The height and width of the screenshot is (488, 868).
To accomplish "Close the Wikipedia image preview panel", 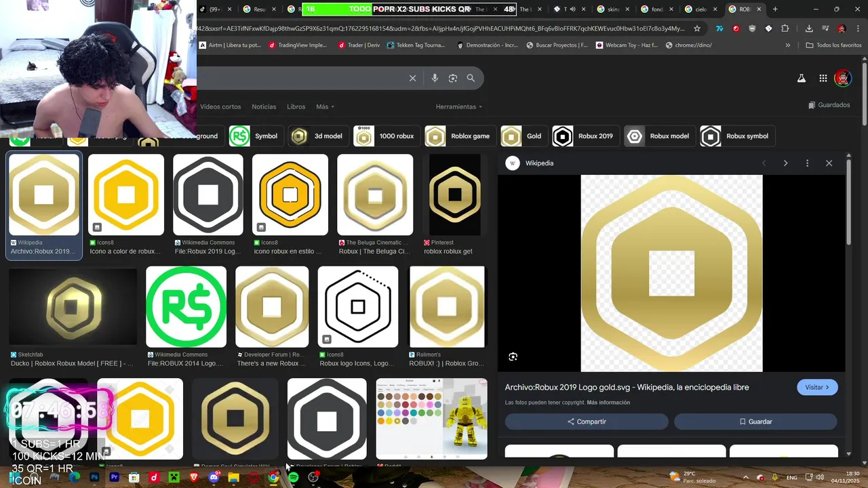I will click(829, 163).
